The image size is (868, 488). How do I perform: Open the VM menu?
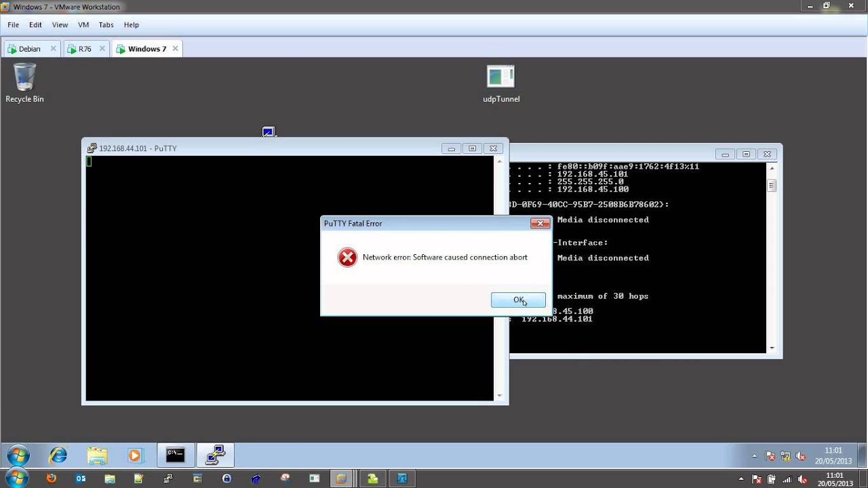[83, 25]
